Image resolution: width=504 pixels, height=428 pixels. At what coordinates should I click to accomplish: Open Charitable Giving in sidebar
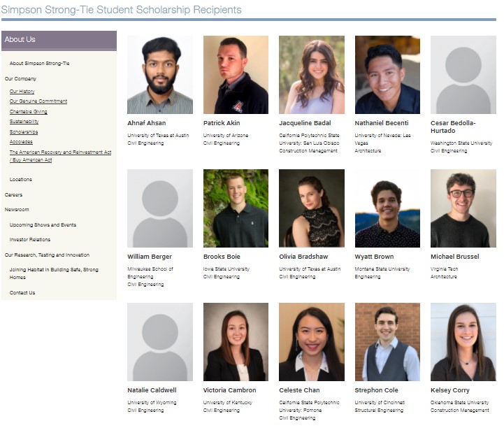click(x=28, y=112)
